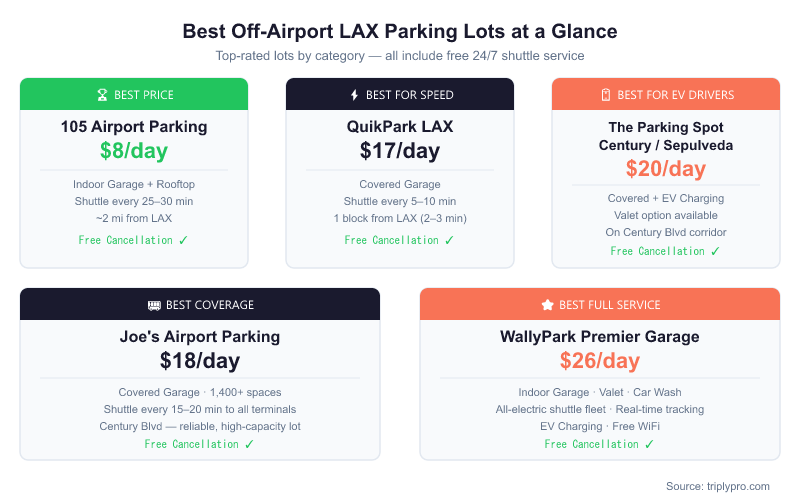The height and width of the screenshot is (500, 800).
Task: Click the main Best Off-Airport LAX Parking heading
Action: coord(400,31)
